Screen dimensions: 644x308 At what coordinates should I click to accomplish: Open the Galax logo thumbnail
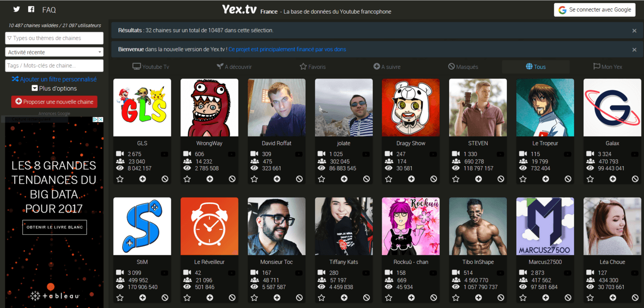pos(612,108)
